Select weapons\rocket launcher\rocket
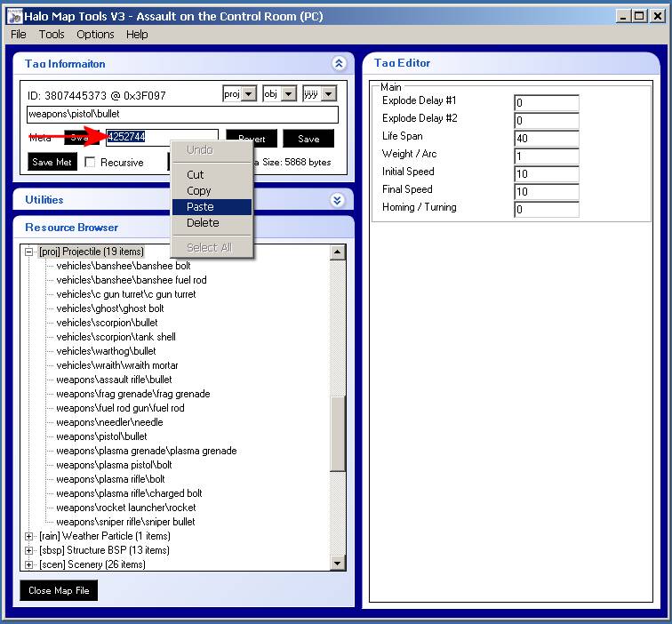672x624 pixels. [x=126, y=508]
